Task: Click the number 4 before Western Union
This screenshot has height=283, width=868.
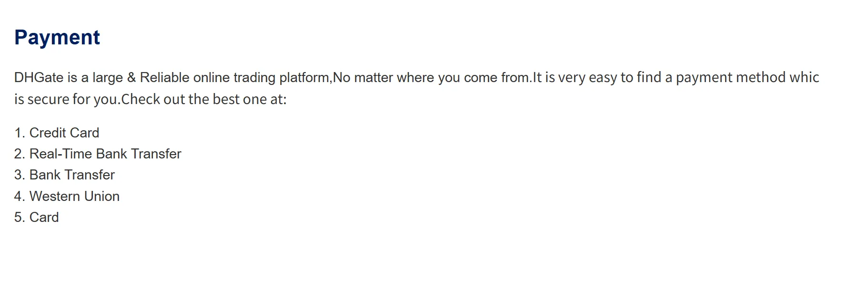Action: pos(19,196)
